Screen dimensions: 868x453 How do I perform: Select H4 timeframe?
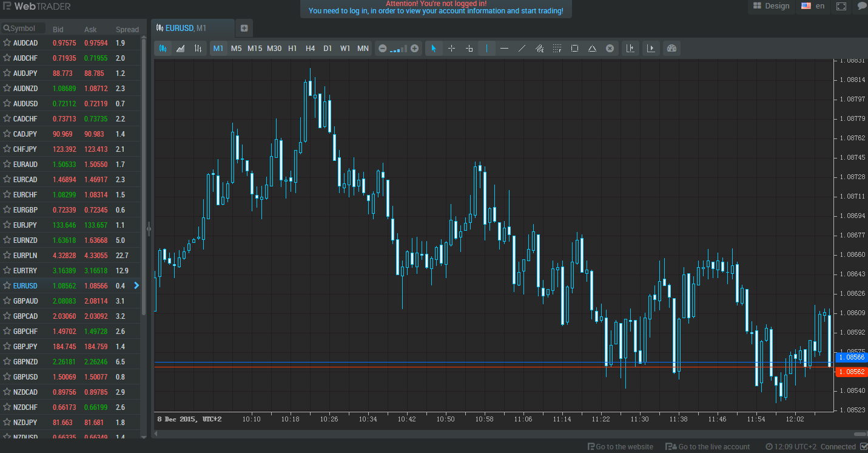tap(310, 49)
